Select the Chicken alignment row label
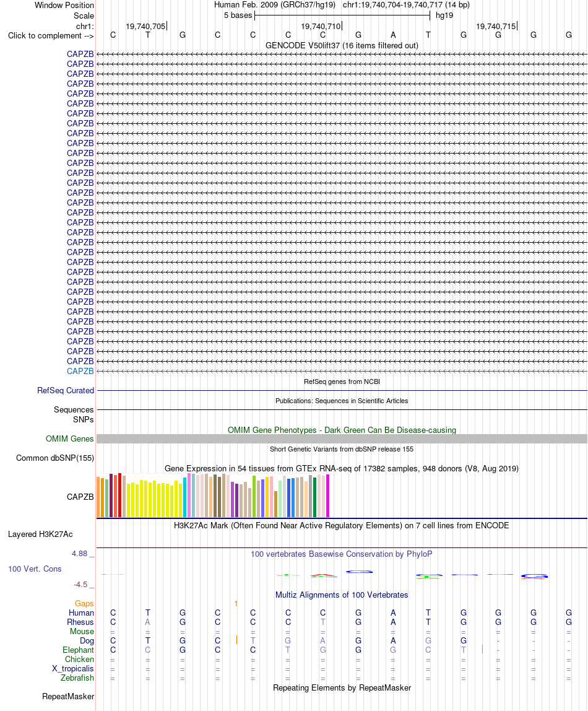Image resolution: width=588 pixels, height=711 pixels. [80, 660]
